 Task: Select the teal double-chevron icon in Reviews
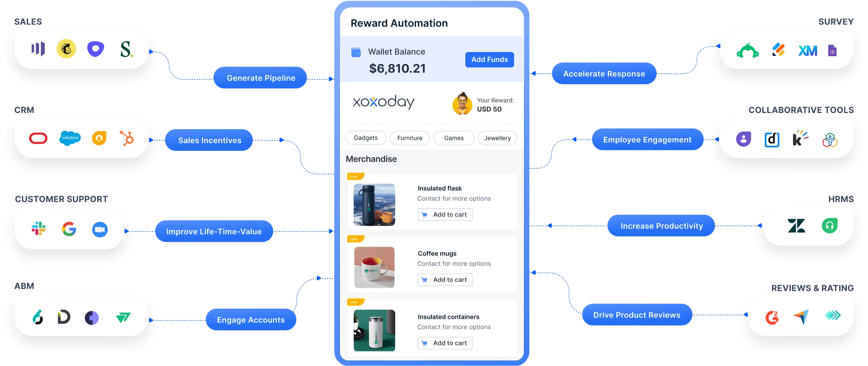tap(833, 315)
